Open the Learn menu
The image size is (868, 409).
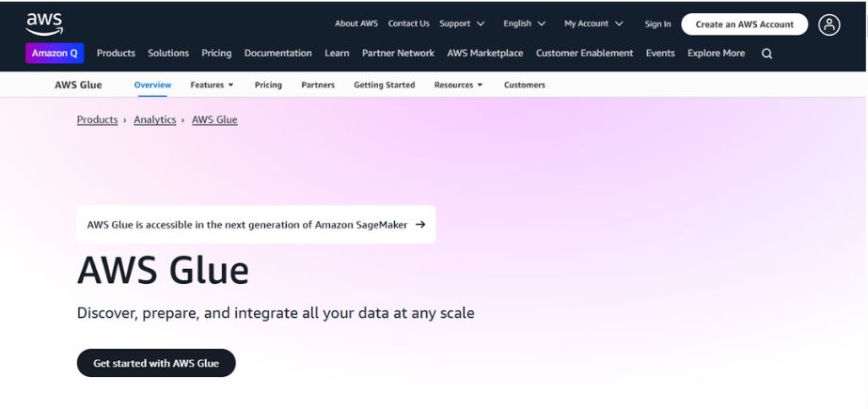(337, 54)
